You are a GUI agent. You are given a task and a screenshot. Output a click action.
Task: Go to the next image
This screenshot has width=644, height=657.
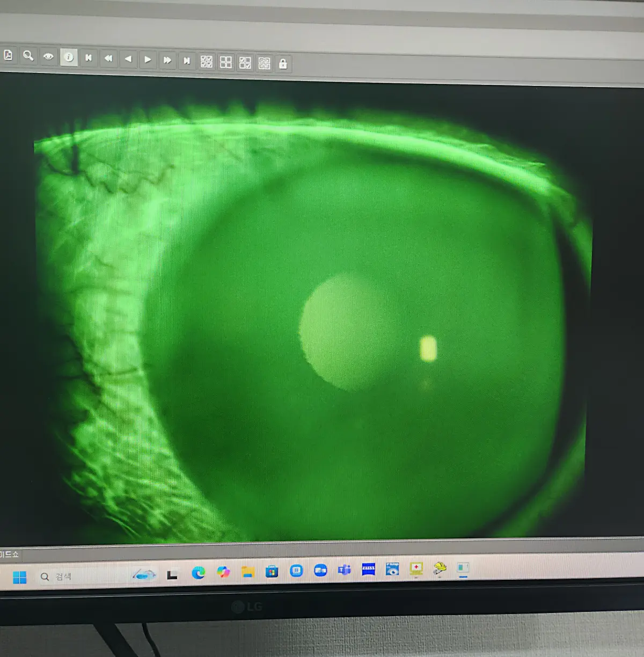pos(148,59)
